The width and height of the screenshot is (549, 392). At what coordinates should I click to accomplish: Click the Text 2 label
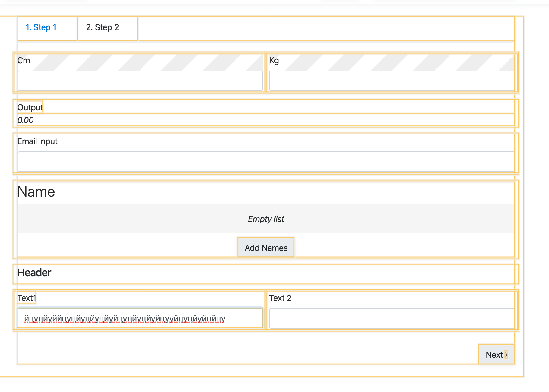[280, 298]
